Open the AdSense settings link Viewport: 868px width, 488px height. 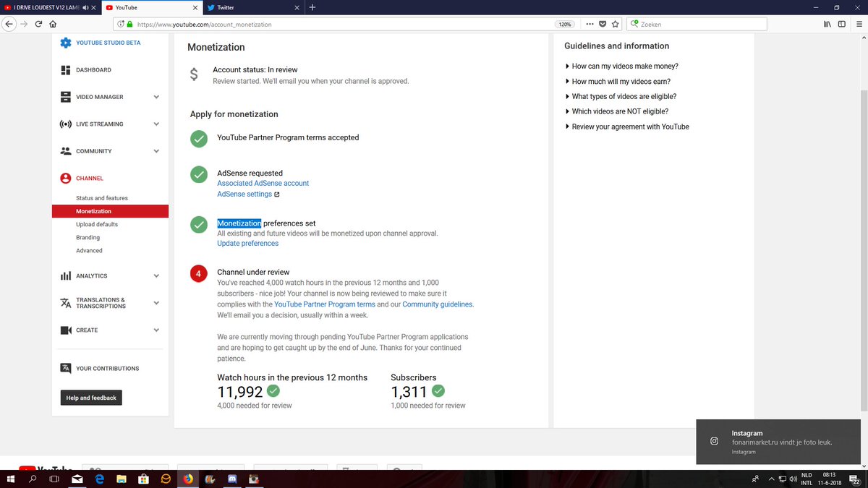[x=244, y=194]
